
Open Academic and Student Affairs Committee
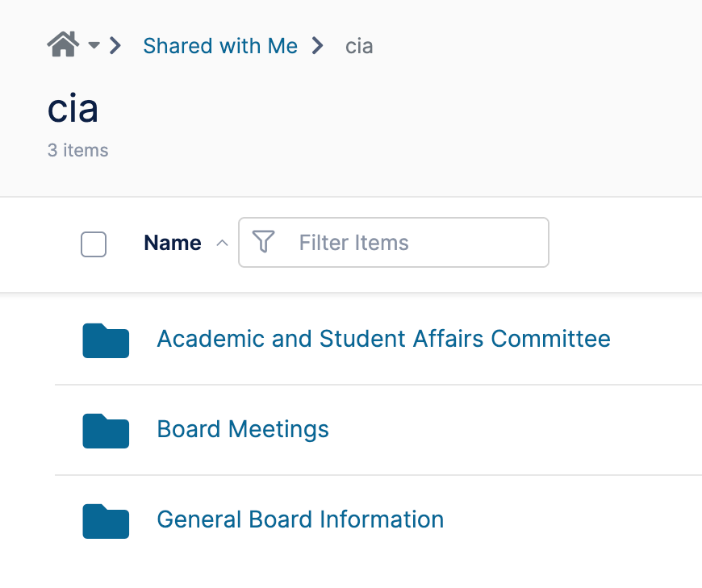click(x=384, y=339)
